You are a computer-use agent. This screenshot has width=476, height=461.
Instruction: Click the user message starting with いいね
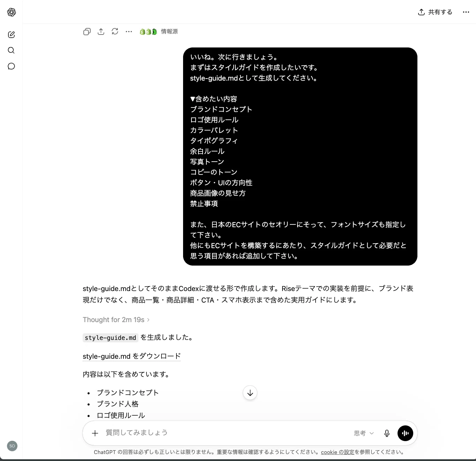pos(300,157)
